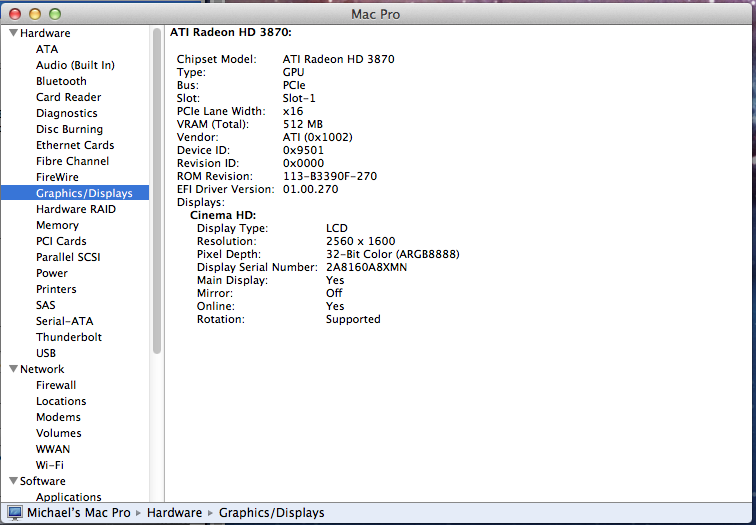
Task: Collapse the Software section triangle
Action: (14, 481)
